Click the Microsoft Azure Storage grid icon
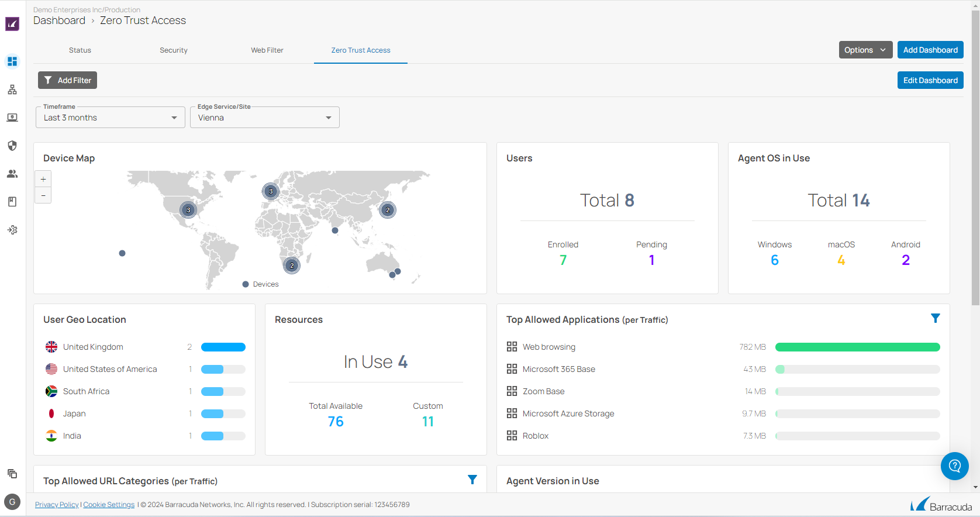 coord(512,413)
